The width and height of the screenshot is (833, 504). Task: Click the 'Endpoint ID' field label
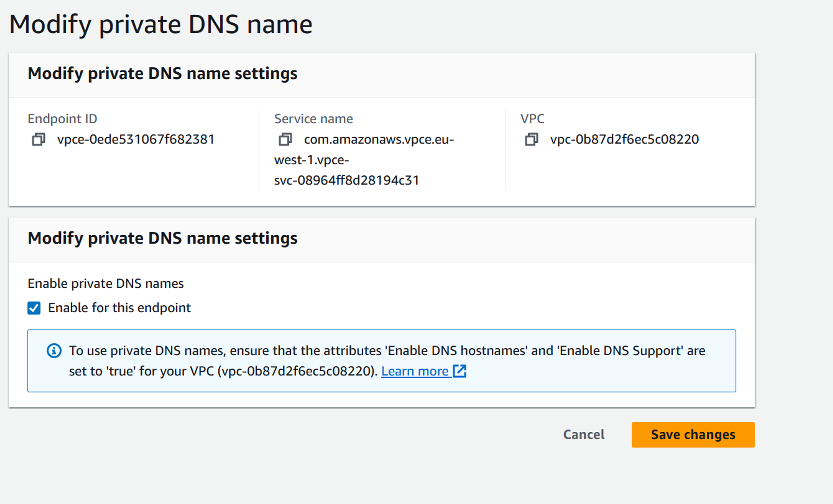pos(62,119)
